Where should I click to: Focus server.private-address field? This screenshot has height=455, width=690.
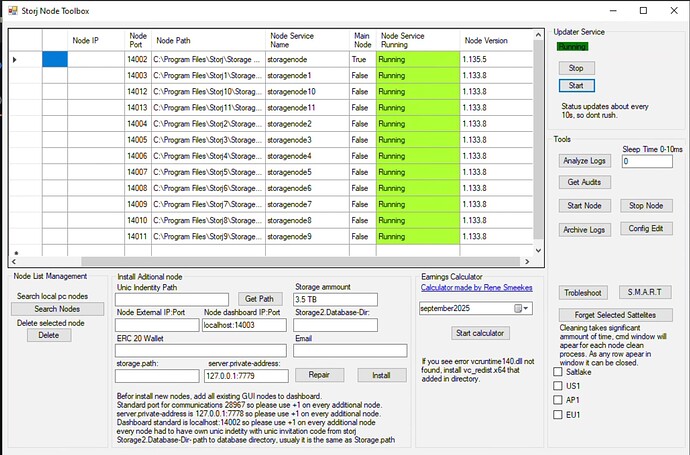pyautogui.click(x=246, y=376)
